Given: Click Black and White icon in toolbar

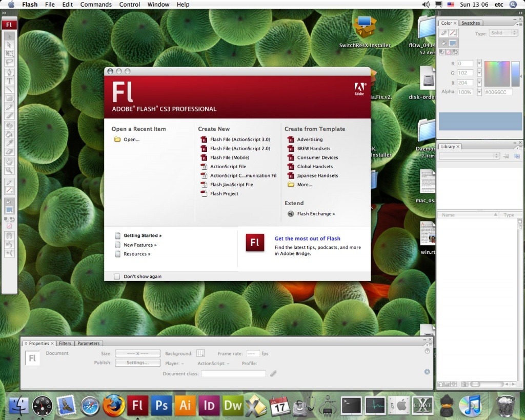Looking at the screenshot, I should 6,219.
